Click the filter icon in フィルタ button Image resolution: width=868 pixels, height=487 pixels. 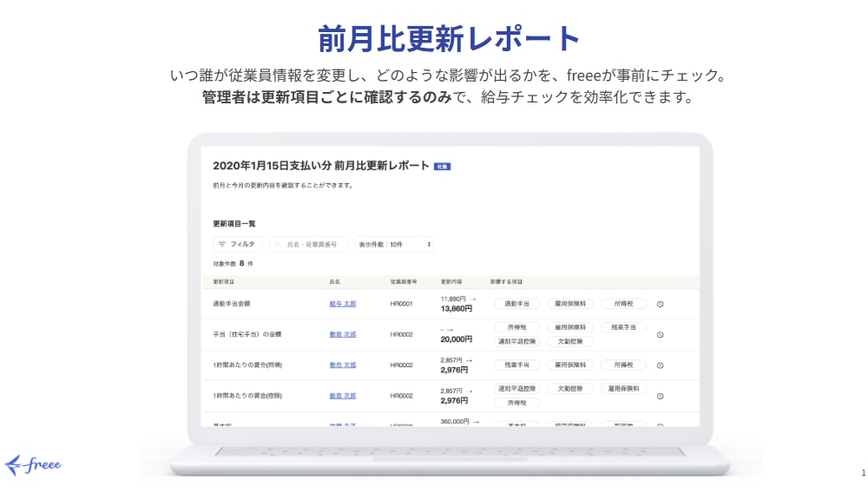tap(222, 245)
